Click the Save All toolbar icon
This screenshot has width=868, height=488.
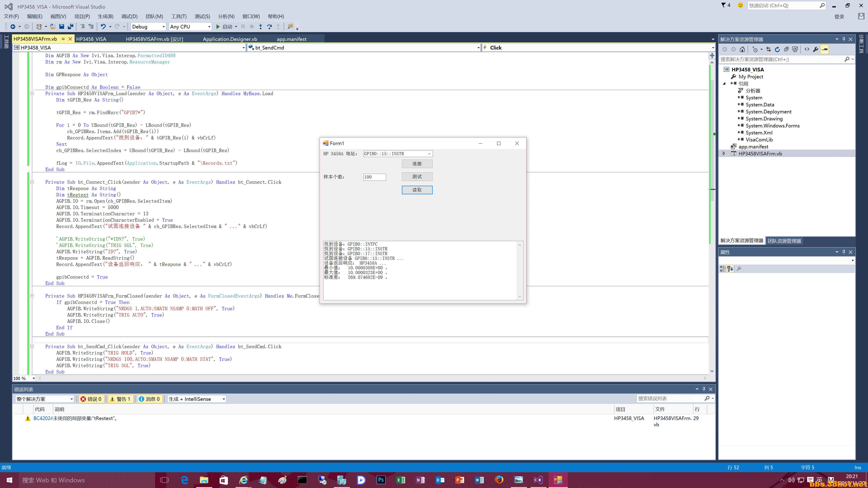pyautogui.click(x=71, y=27)
